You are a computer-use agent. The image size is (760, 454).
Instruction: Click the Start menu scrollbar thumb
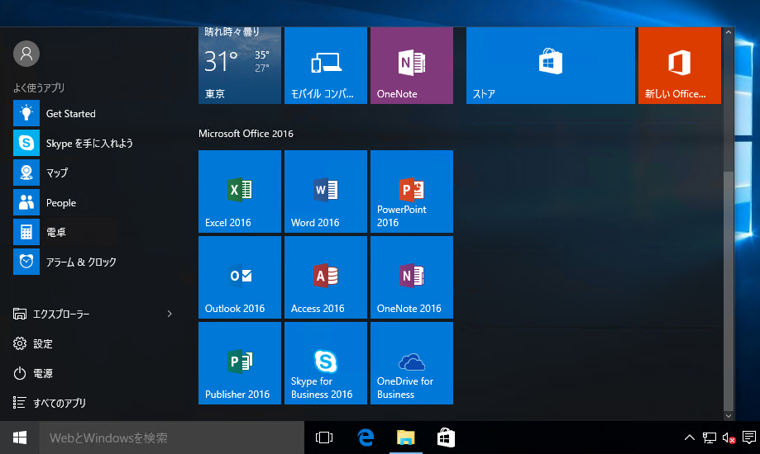point(728,291)
